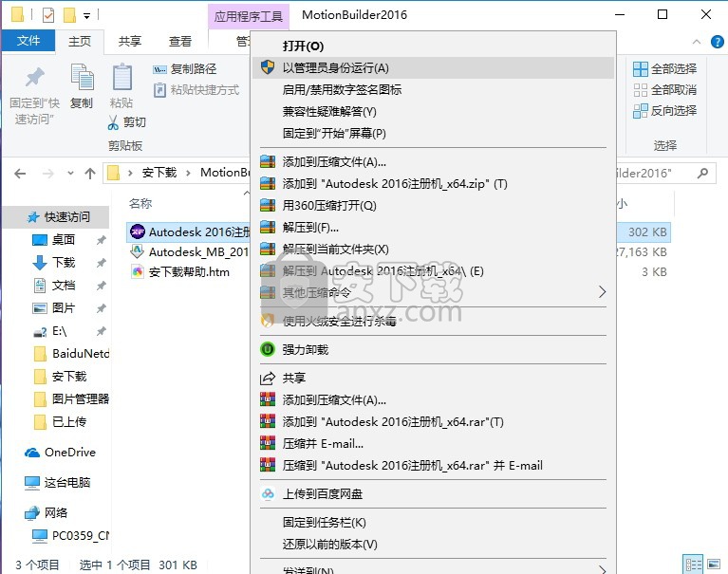Select Run as administrator menu entry
This screenshot has width=728, height=574.
point(336,68)
